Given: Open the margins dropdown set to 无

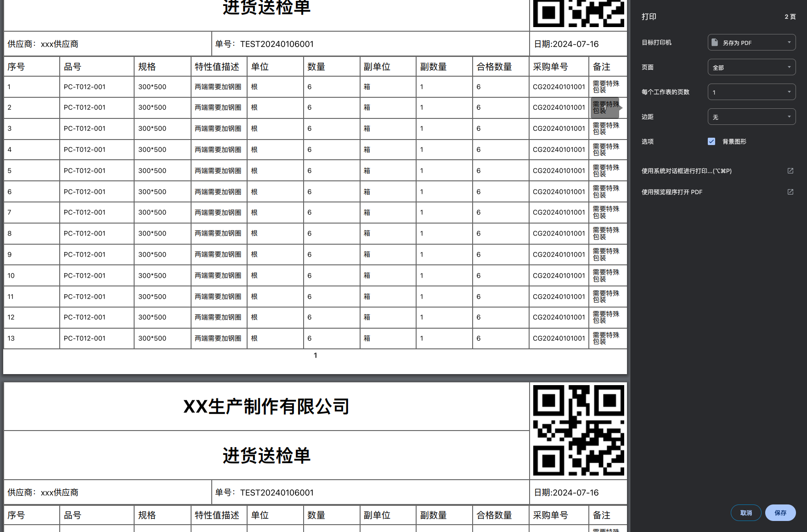Looking at the screenshot, I should [751, 117].
